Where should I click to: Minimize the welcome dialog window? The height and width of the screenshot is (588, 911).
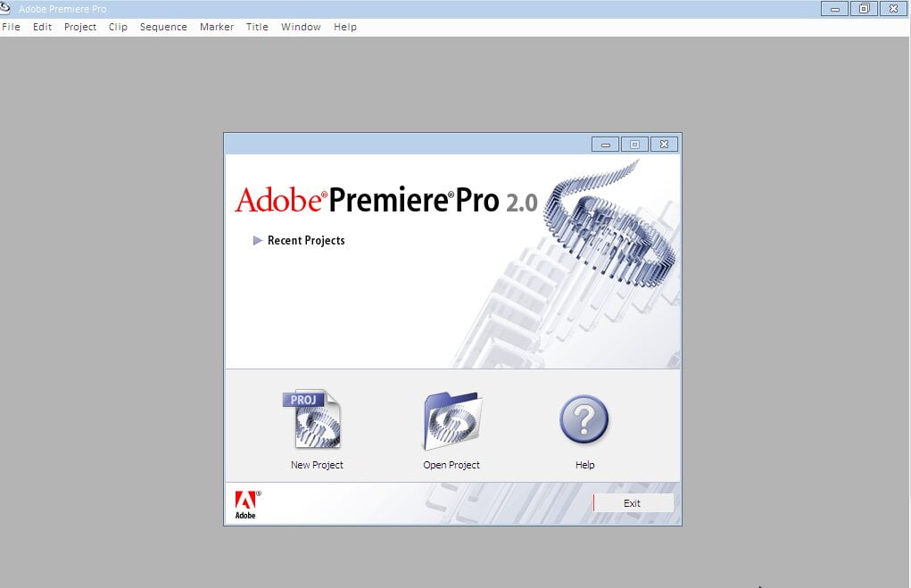[605, 144]
